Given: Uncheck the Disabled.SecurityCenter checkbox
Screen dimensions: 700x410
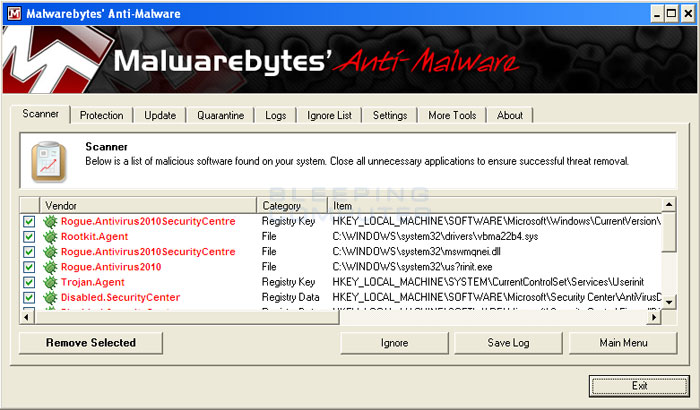Looking at the screenshot, I should [x=29, y=297].
